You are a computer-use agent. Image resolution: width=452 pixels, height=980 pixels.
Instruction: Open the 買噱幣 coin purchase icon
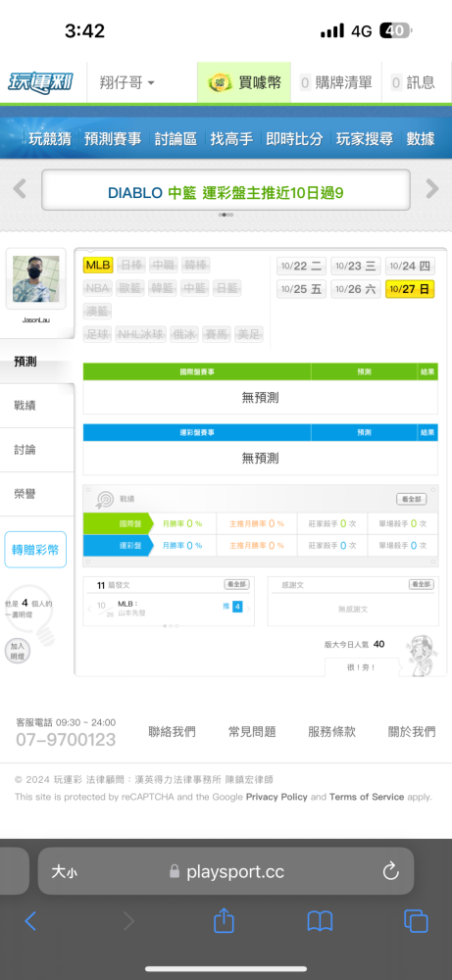[x=220, y=82]
